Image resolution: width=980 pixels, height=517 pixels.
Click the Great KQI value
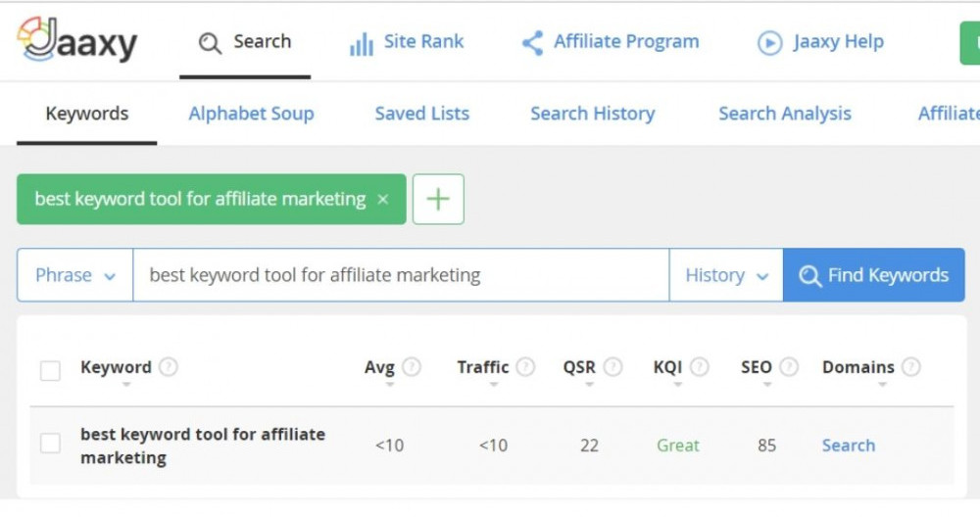(677, 446)
